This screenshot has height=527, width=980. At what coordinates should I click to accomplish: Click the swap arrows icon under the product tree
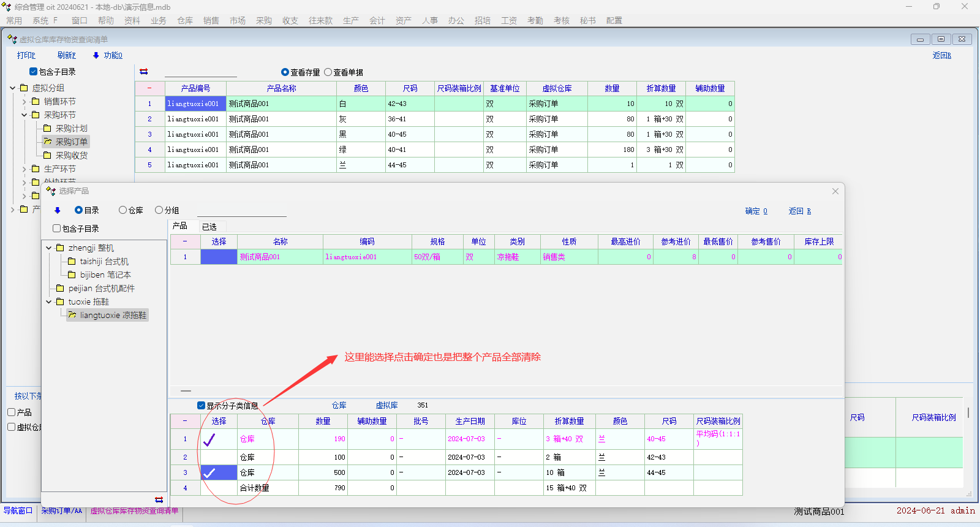159,499
